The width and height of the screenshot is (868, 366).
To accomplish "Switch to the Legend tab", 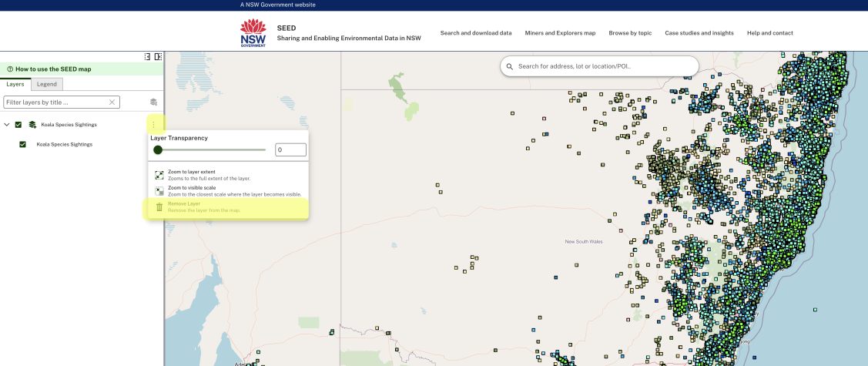I will (x=47, y=84).
